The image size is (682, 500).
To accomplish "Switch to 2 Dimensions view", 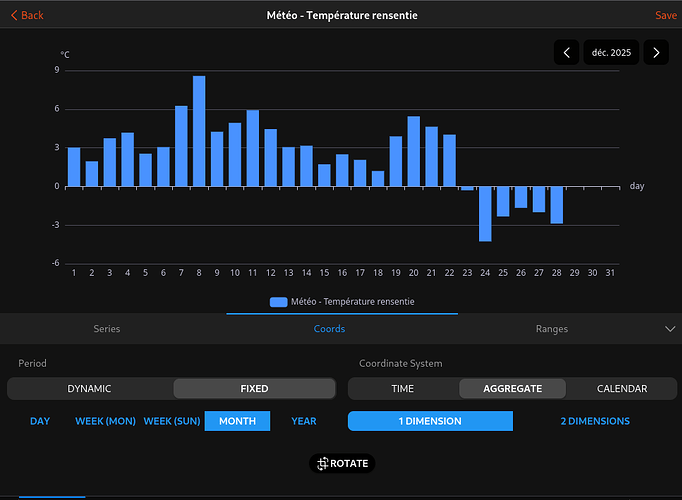I will (x=595, y=421).
